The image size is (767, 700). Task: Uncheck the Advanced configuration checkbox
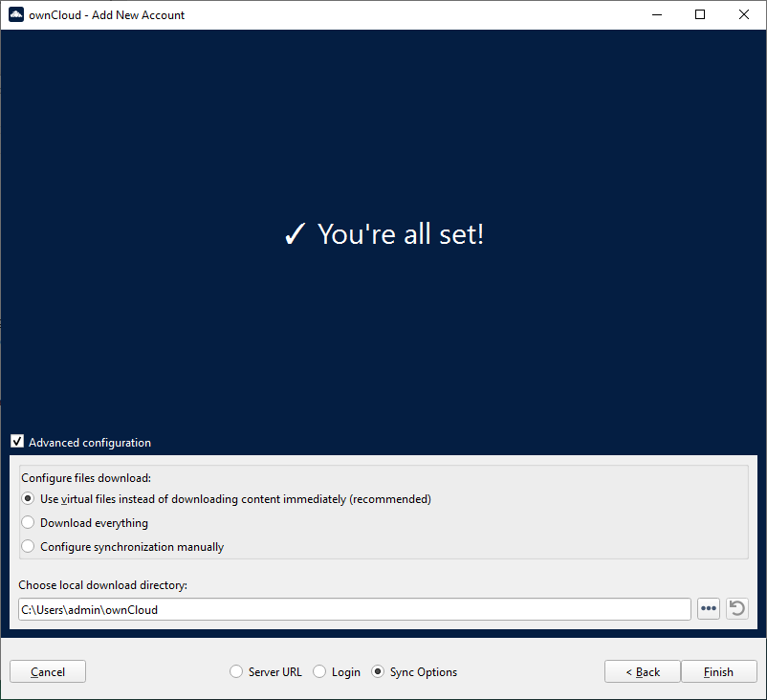tap(17, 442)
